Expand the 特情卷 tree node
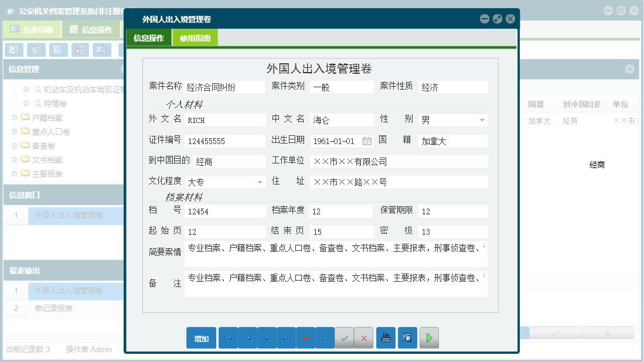This screenshot has width=644, height=362. click(x=26, y=103)
